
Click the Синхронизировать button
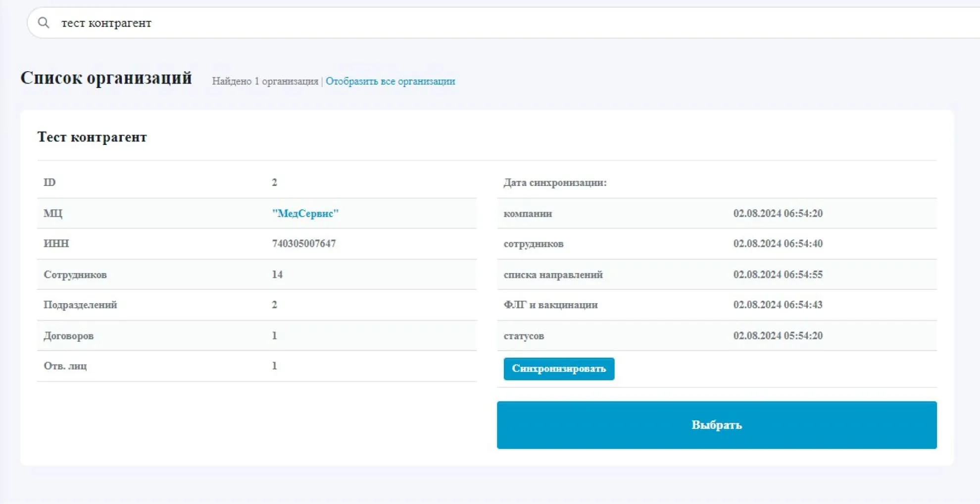[559, 369]
